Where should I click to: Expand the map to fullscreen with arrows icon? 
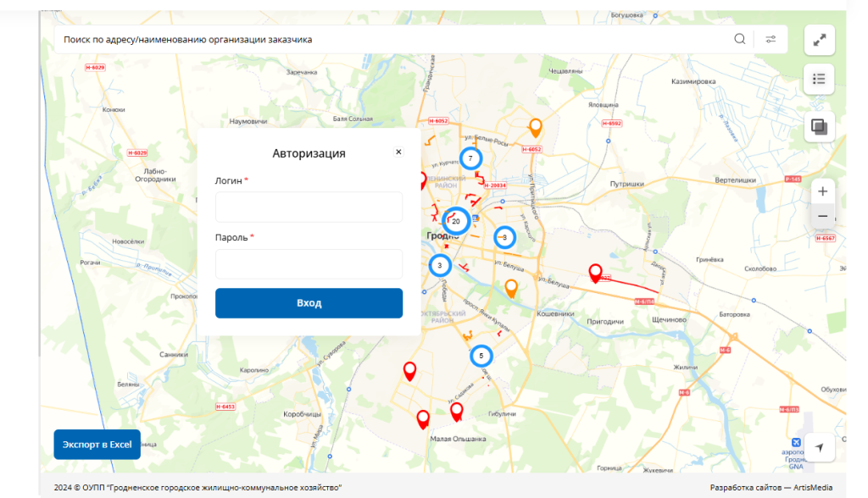coord(818,40)
